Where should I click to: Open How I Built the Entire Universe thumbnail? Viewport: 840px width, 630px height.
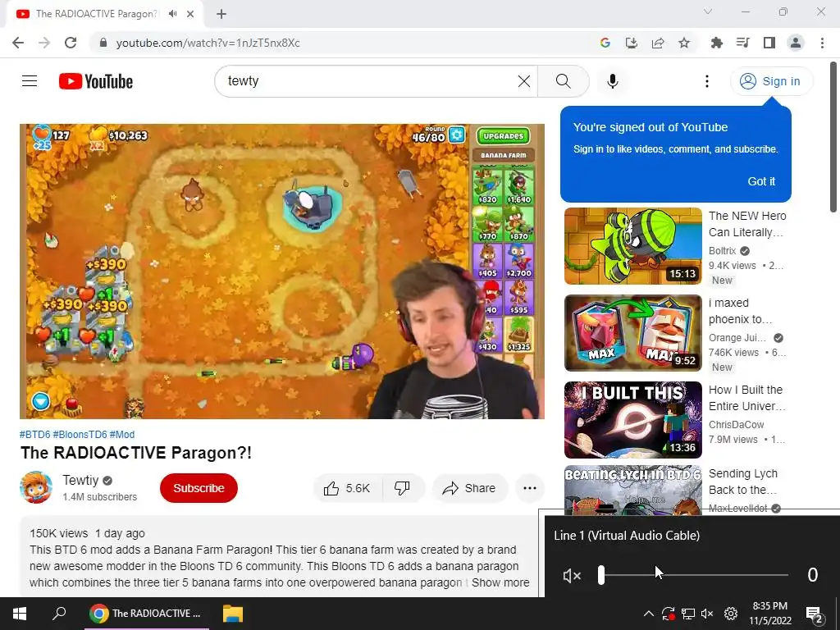632,419
